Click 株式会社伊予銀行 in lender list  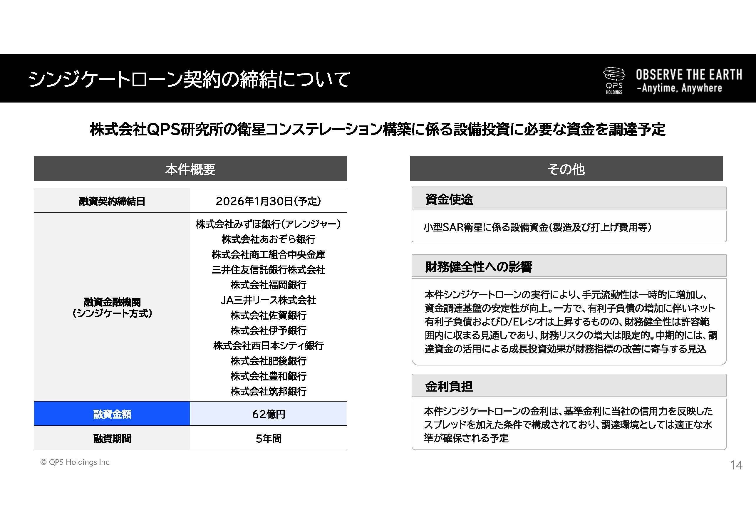(x=268, y=330)
